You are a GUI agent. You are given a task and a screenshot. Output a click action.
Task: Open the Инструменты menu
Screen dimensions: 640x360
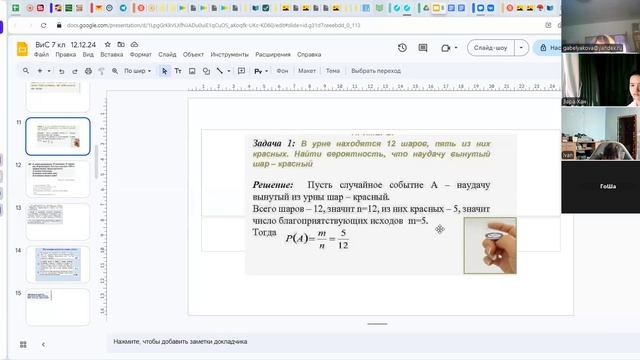229,54
